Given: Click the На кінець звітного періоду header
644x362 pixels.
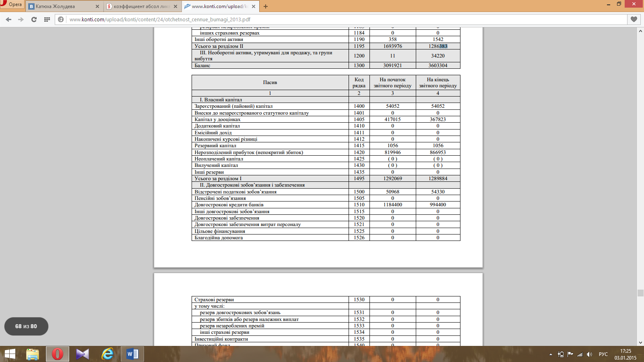Looking at the screenshot, I should tap(438, 82).
